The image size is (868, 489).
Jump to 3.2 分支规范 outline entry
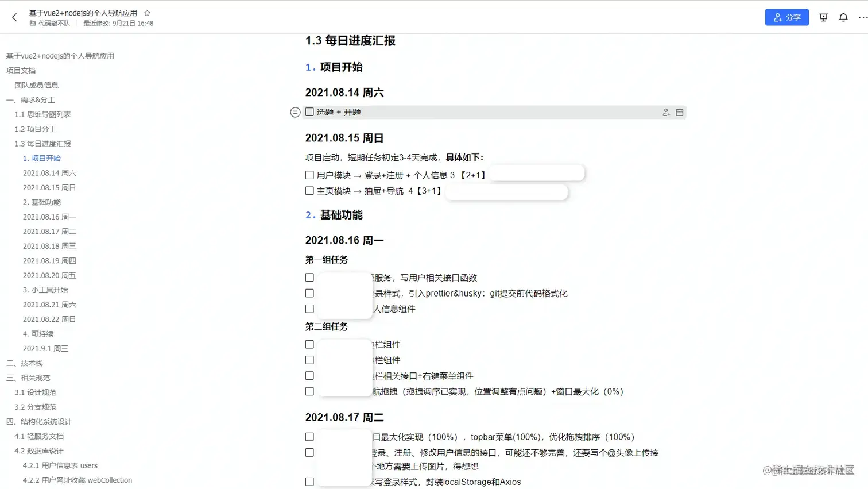pyautogui.click(x=35, y=407)
